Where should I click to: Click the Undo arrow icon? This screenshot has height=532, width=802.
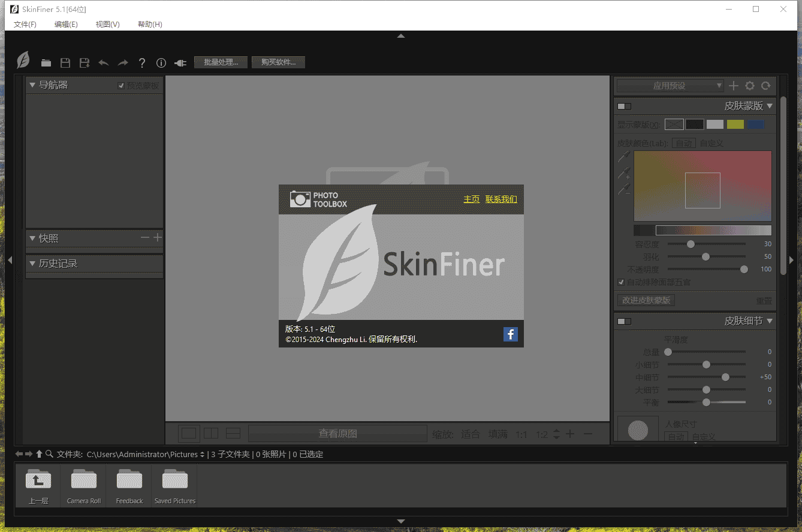click(x=103, y=62)
